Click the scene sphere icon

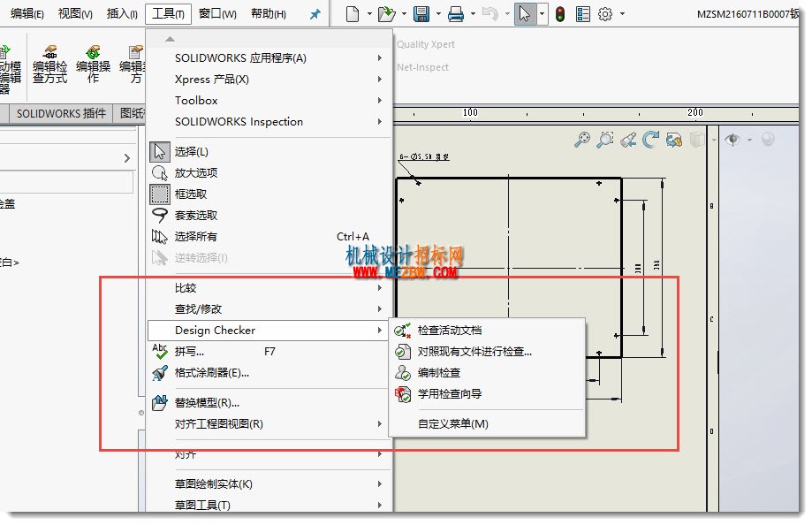(x=768, y=140)
